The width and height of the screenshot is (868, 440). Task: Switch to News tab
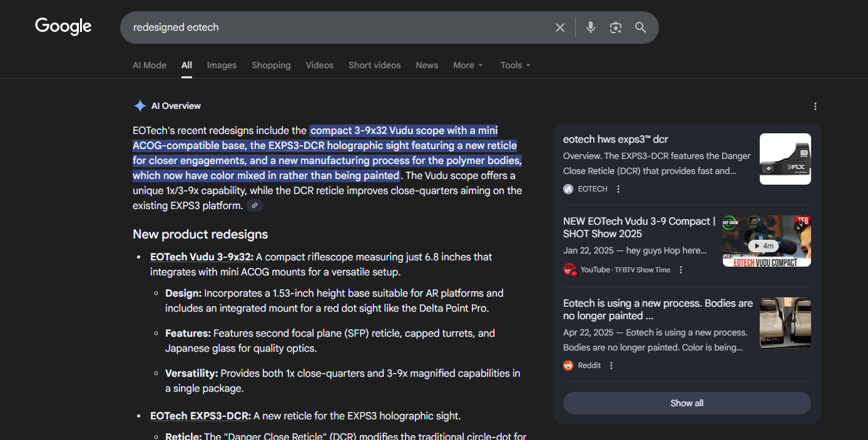[427, 65]
